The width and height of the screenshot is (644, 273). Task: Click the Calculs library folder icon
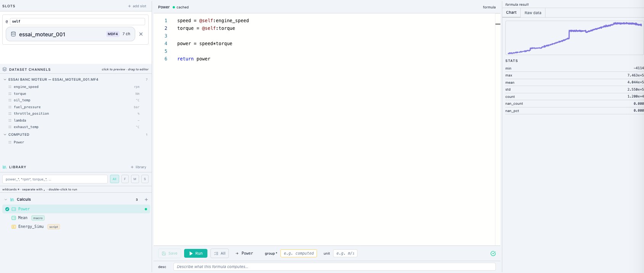tap(12, 200)
